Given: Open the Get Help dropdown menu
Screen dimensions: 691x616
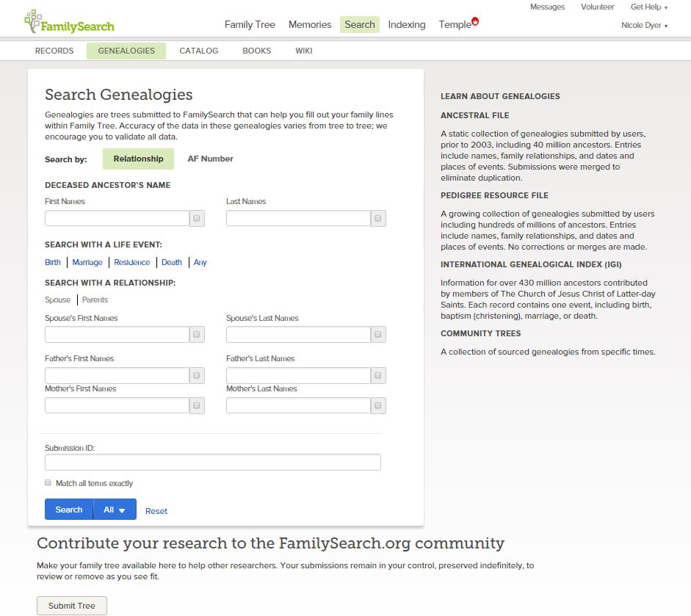Looking at the screenshot, I should point(649,7).
